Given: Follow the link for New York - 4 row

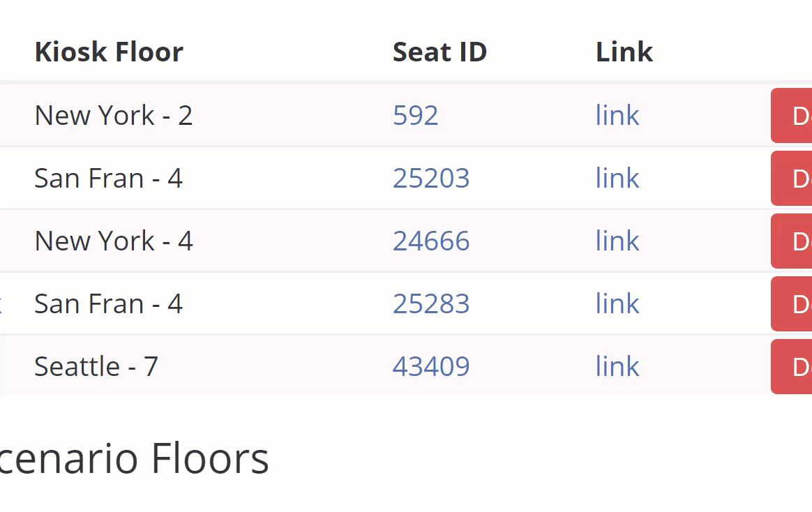Looking at the screenshot, I should [617, 241].
